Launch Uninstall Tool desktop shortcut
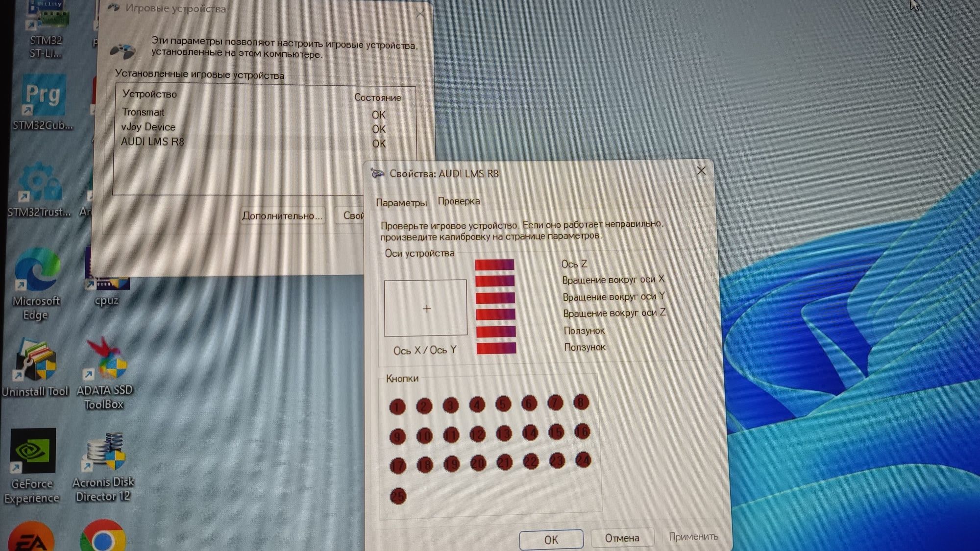This screenshot has width=980, height=551. coord(35,368)
